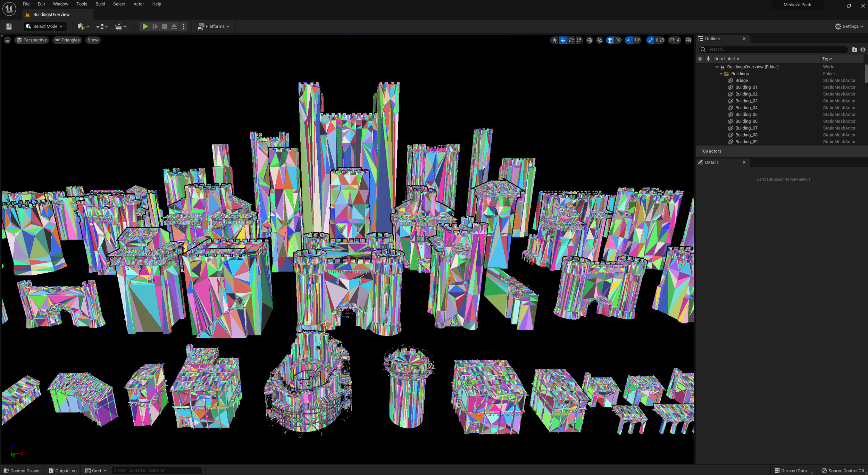Sort Outliner by Type column
Viewport: 868px width, 475px height.
click(x=842, y=59)
